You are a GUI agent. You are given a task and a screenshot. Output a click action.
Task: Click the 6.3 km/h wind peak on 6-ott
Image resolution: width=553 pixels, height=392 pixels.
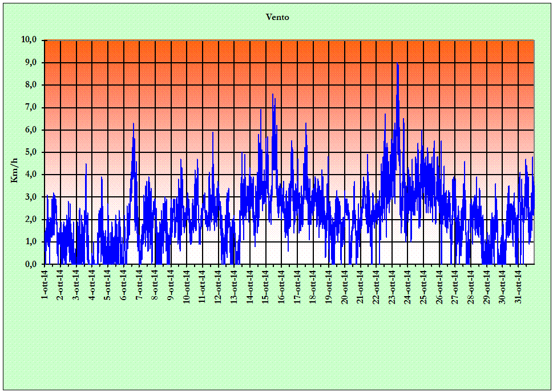134,124
